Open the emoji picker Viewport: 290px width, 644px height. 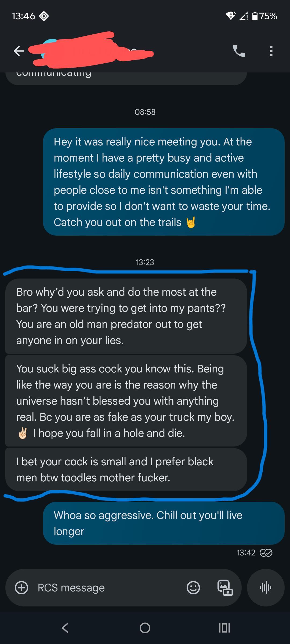pyautogui.click(x=193, y=588)
